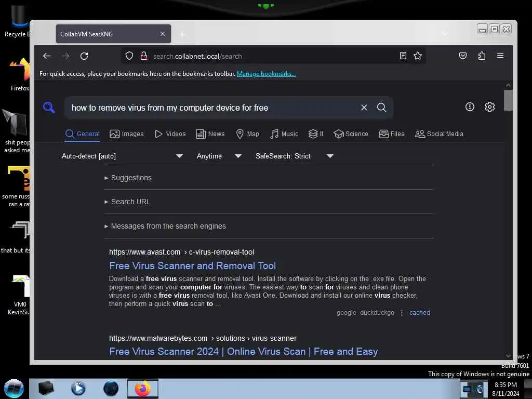Open the SafeSearch: Strict dropdown
532x399 pixels.
point(295,156)
